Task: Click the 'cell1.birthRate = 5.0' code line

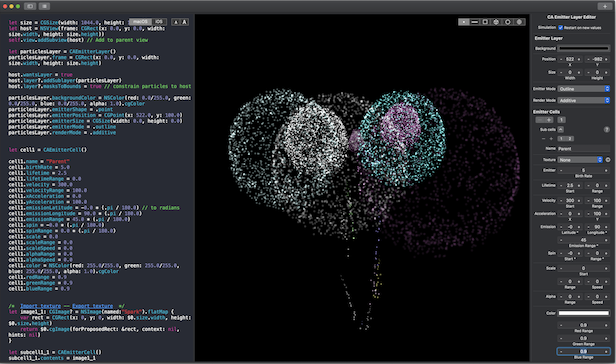Action: point(39,167)
